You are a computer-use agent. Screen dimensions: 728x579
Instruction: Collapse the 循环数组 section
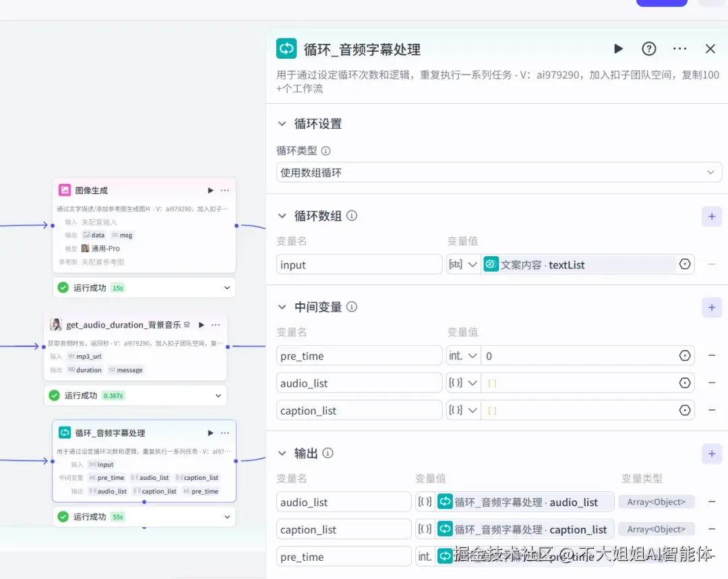tap(282, 216)
